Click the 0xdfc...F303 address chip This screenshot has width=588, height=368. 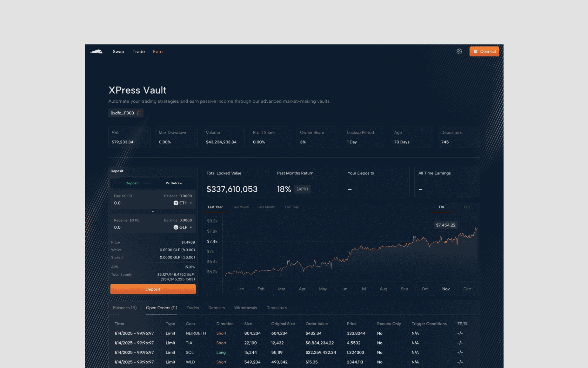126,113
